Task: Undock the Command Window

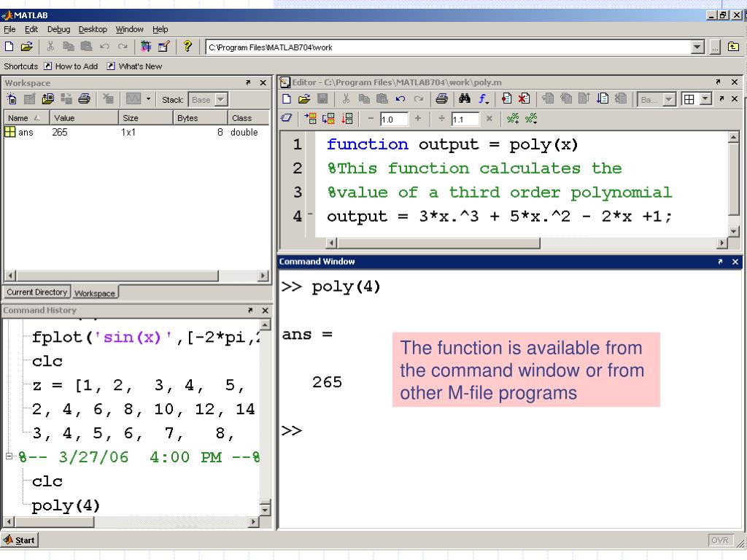Action: (x=720, y=262)
